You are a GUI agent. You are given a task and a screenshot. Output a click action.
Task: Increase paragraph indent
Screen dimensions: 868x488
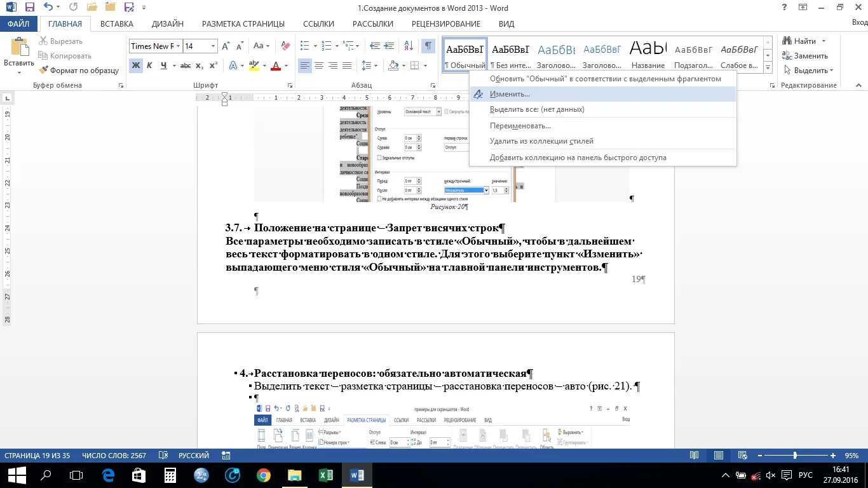[x=389, y=46]
